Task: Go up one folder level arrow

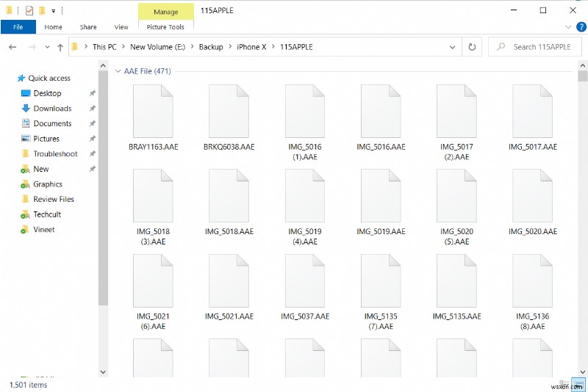Action: 60,47
